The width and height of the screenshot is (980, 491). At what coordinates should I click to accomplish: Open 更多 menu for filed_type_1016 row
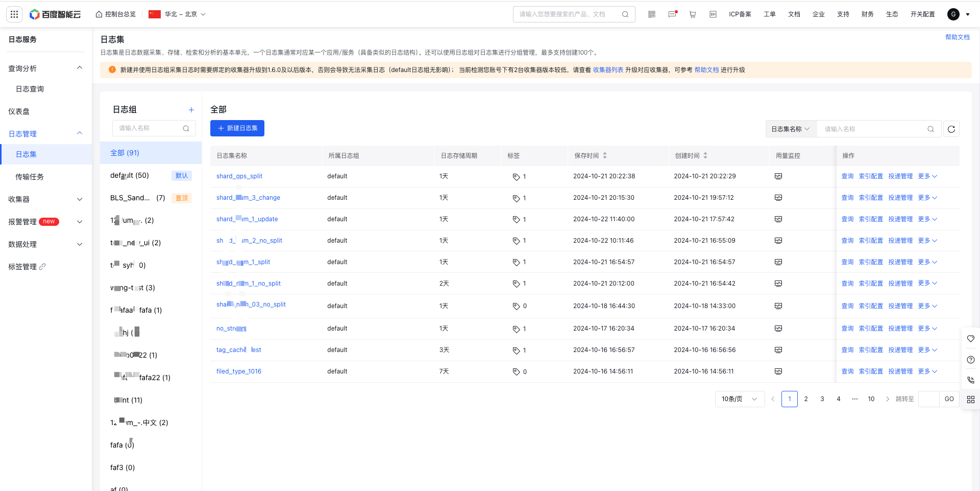[x=927, y=371]
